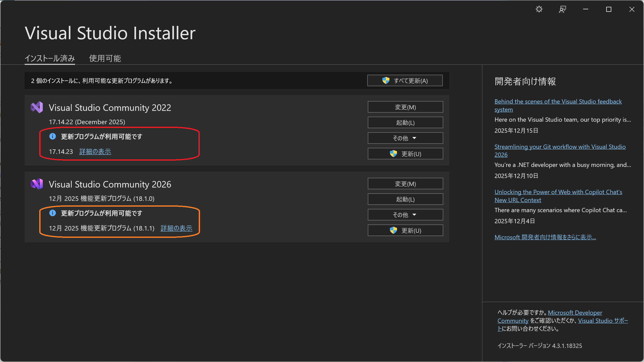Screen dimensions: 644x362
Task: Click info icon for the 18.1.1 update
Action: click(52, 213)
